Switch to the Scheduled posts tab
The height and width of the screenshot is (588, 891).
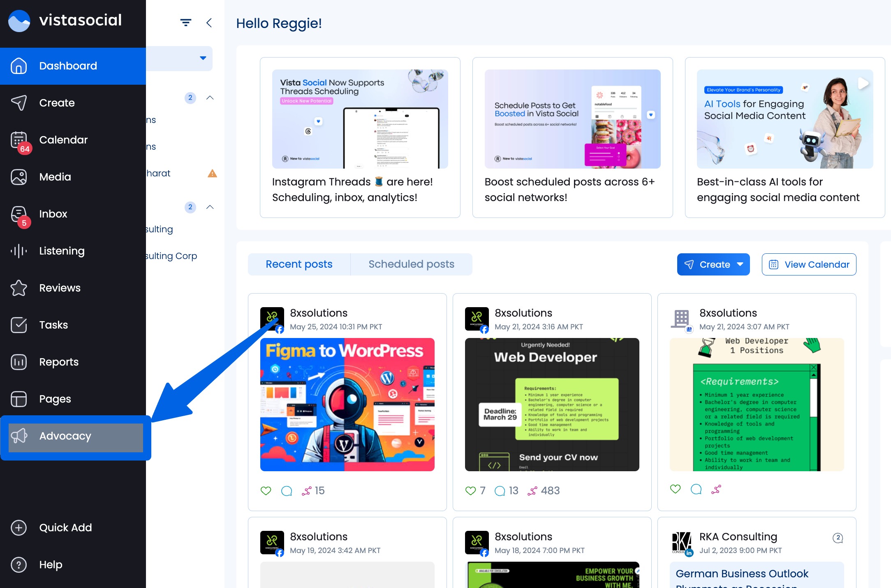[411, 264]
